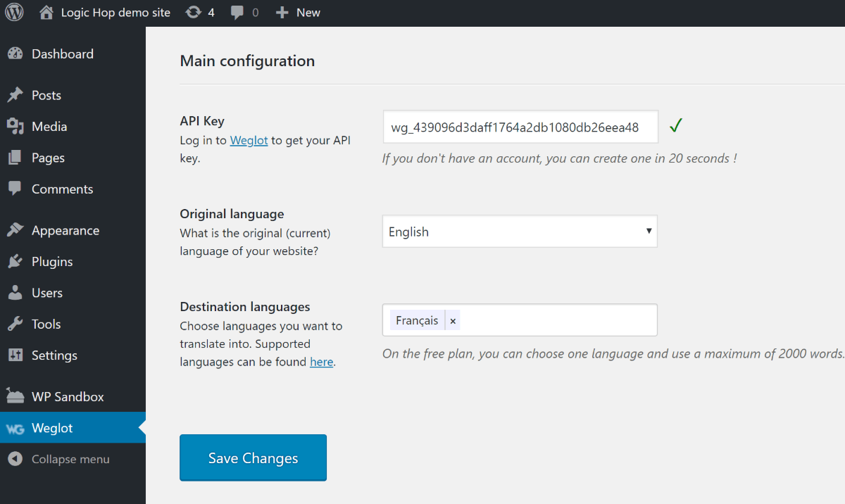This screenshot has width=845, height=504.
Task: Open the comments bubble icon in admin bar
Action: 238,13
